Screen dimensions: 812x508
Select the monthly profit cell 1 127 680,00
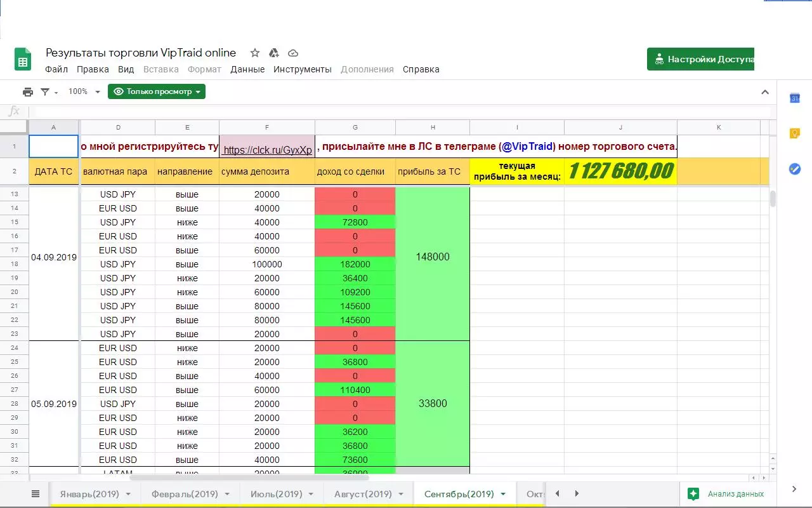(620, 171)
